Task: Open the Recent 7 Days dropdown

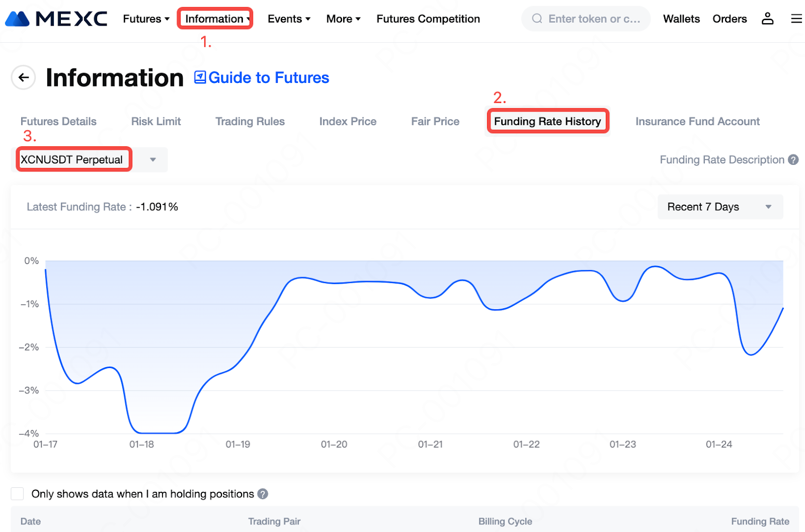Action: coord(719,207)
